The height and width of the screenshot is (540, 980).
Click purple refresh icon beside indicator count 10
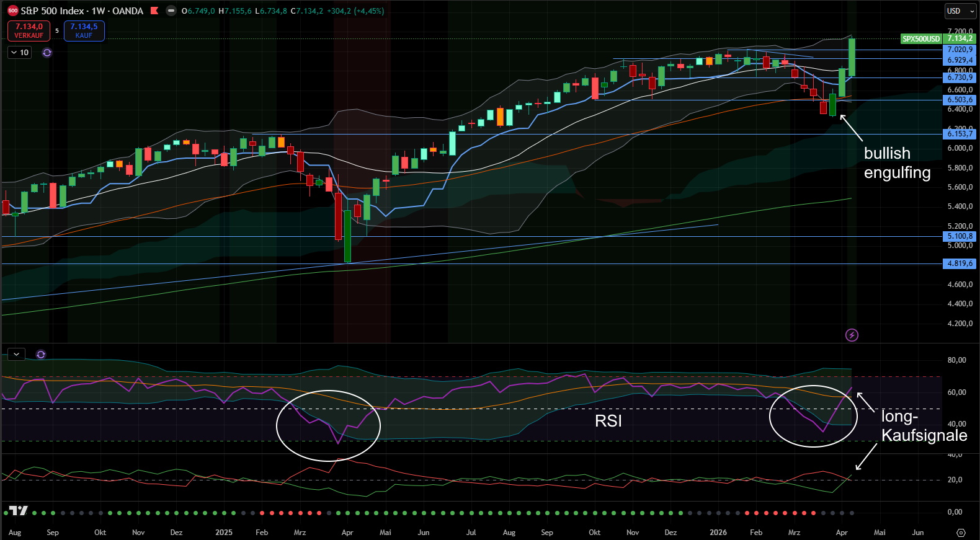pyautogui.click(x=47, y=53)
